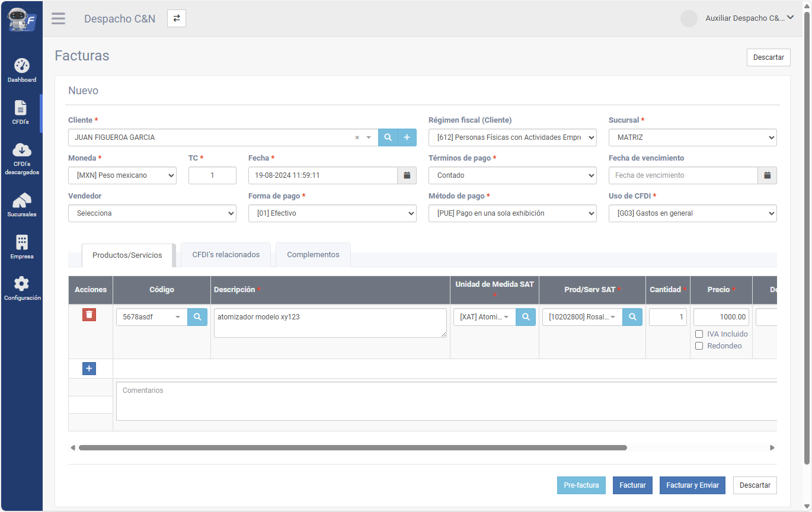Click top Descartar button
812x512 pixels.
click(x=769, y=57)
